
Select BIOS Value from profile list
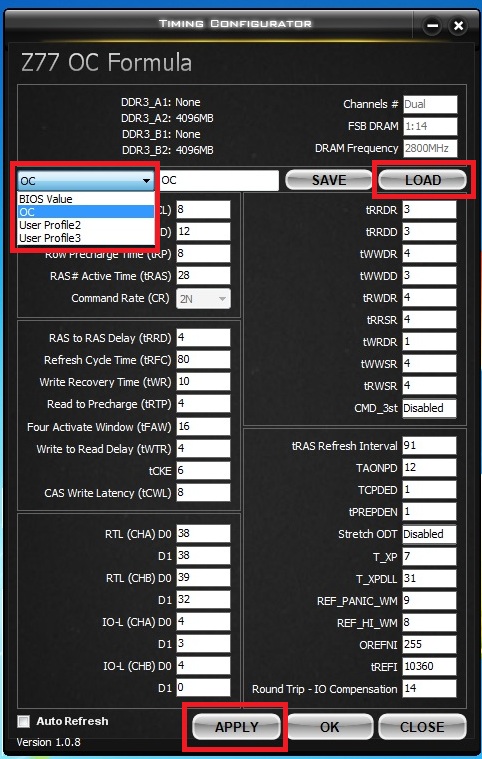point(86,199)
